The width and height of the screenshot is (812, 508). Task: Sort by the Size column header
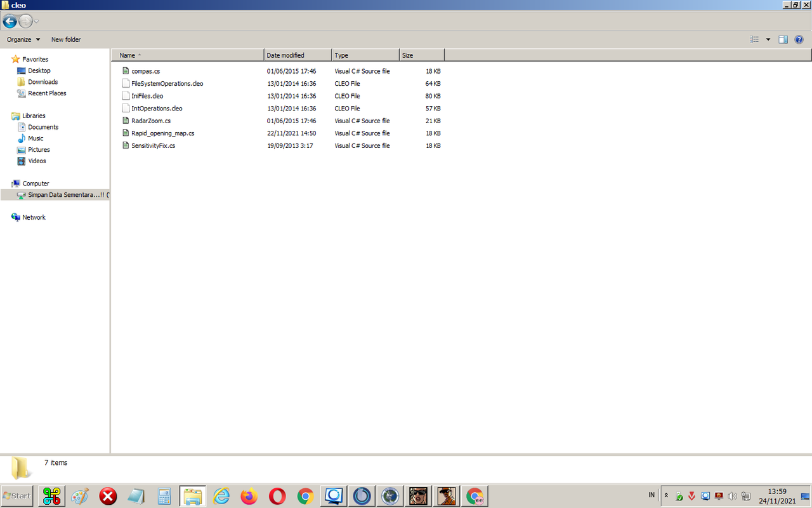pyautogui.click(x=422, y=55)
